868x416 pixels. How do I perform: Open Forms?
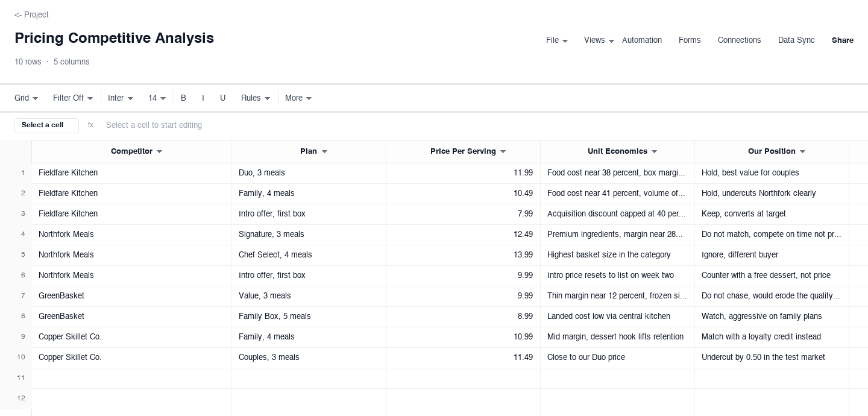(x=690, y=40)
